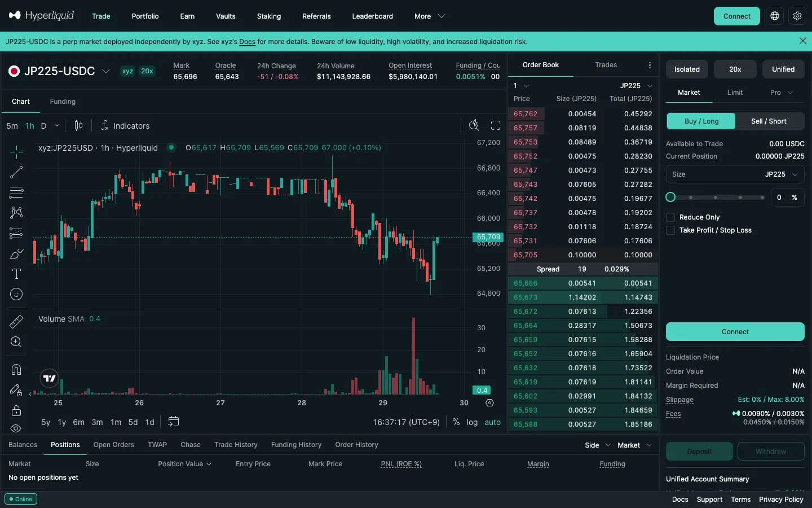Expand the timeframe interval dropdown
812x508 pixels.
click(x=57, y=125)
